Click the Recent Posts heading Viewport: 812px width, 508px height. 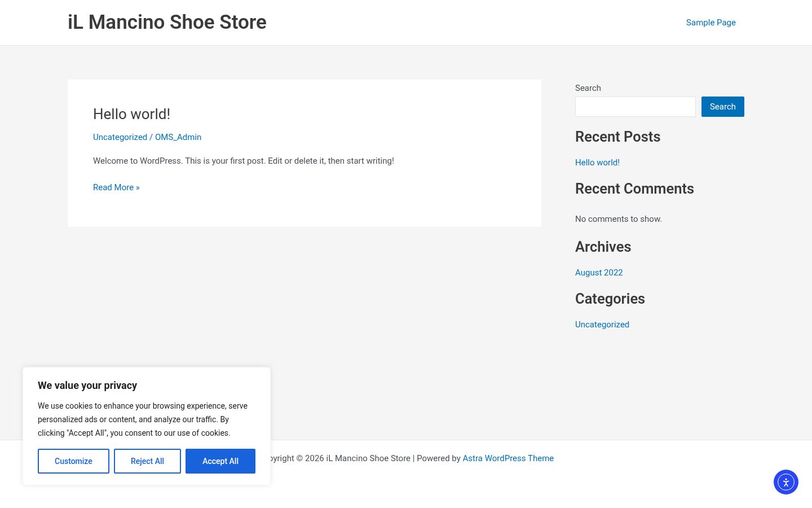(617, 137)
